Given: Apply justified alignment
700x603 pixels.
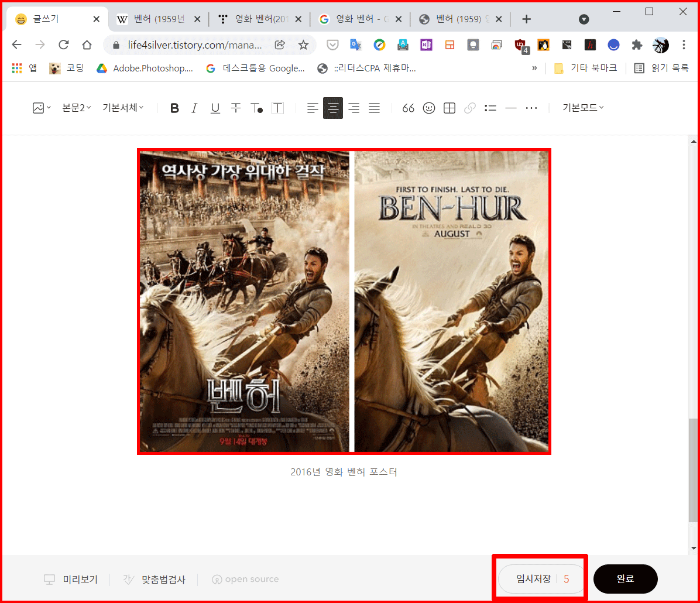Looking at the screenshot, I should pyautogui.click(x=375, y=108).
